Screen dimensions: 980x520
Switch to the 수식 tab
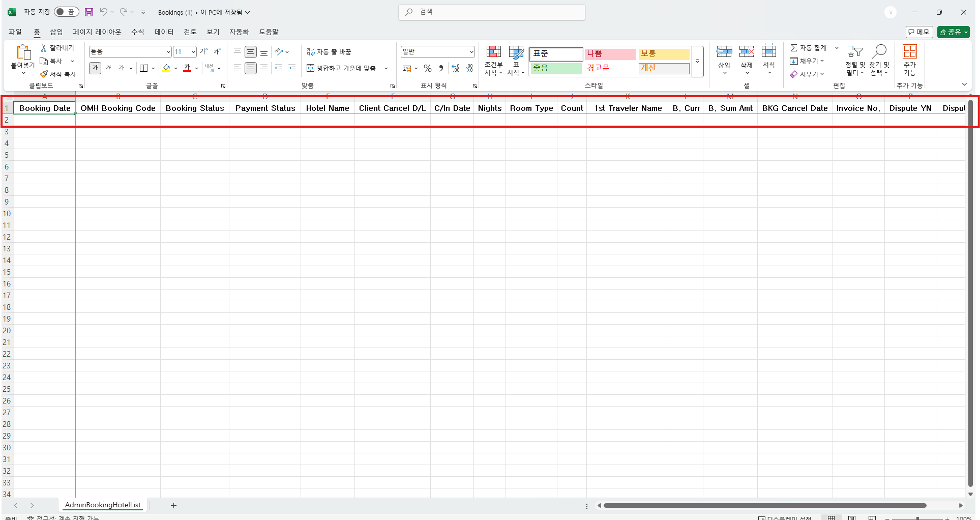pos(138,32)
